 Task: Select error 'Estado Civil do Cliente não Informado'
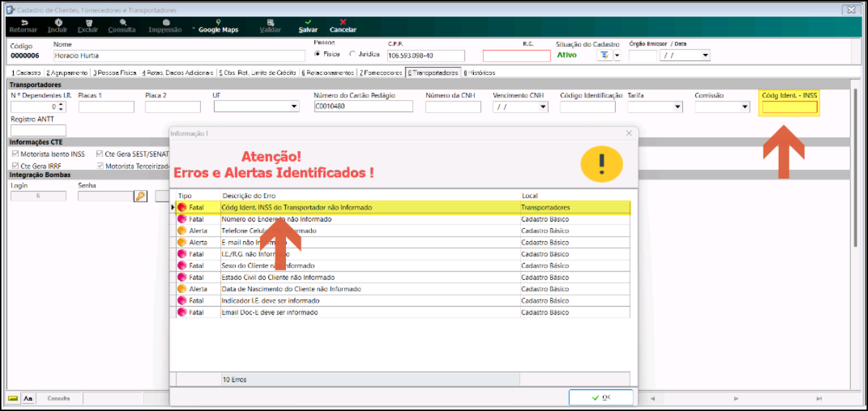tap(403, 277)
